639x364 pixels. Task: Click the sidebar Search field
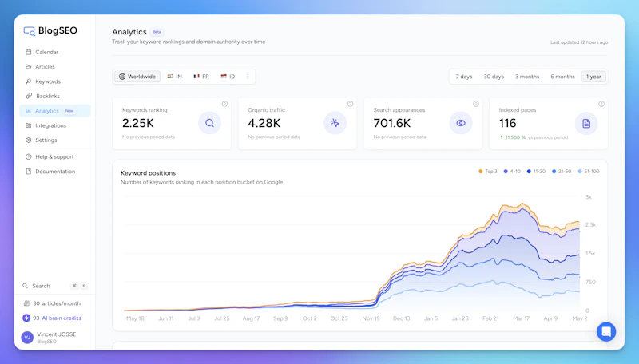(54, 286)
